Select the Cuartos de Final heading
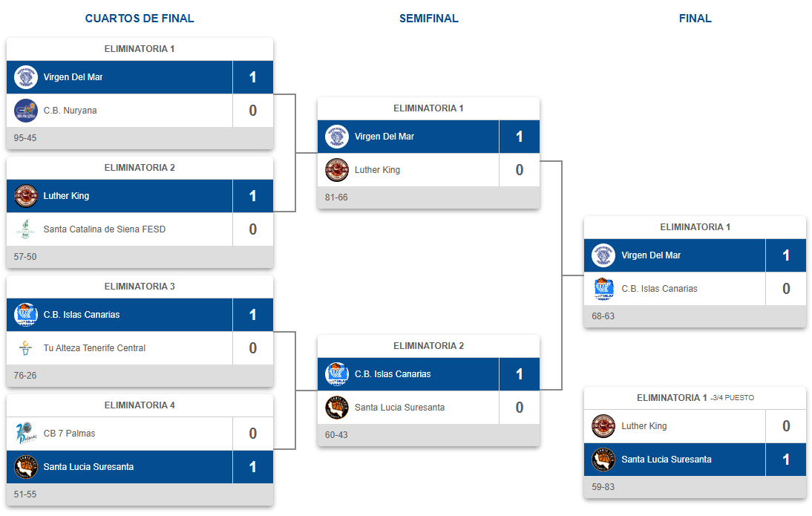The width and height of the screenshot is (812, 516). click(140, 19)
